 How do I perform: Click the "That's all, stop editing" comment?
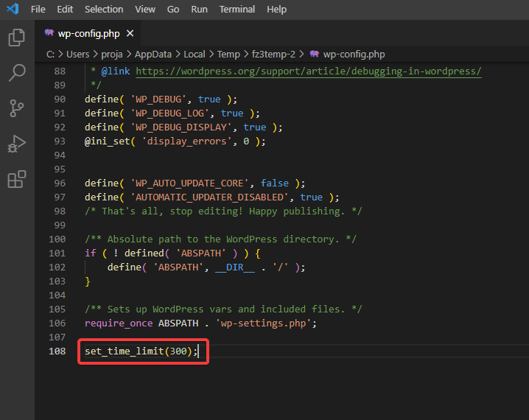pyautogui.click(x=223, y=211)
